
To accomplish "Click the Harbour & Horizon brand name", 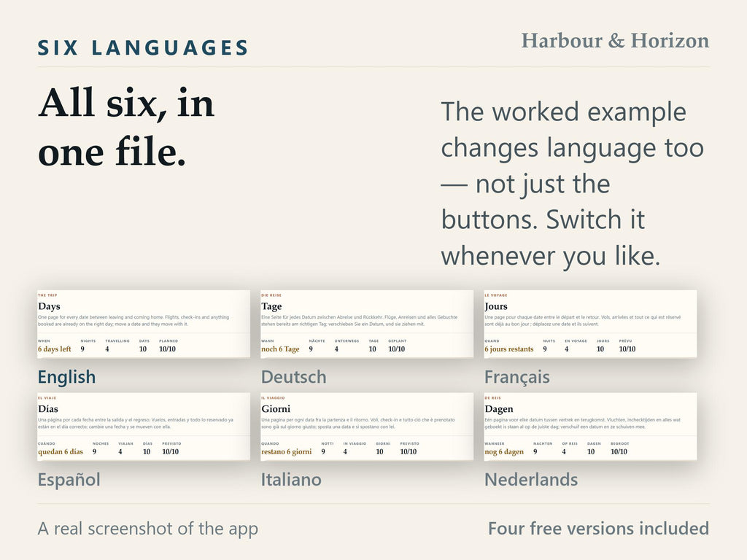I will click(615, 41).
